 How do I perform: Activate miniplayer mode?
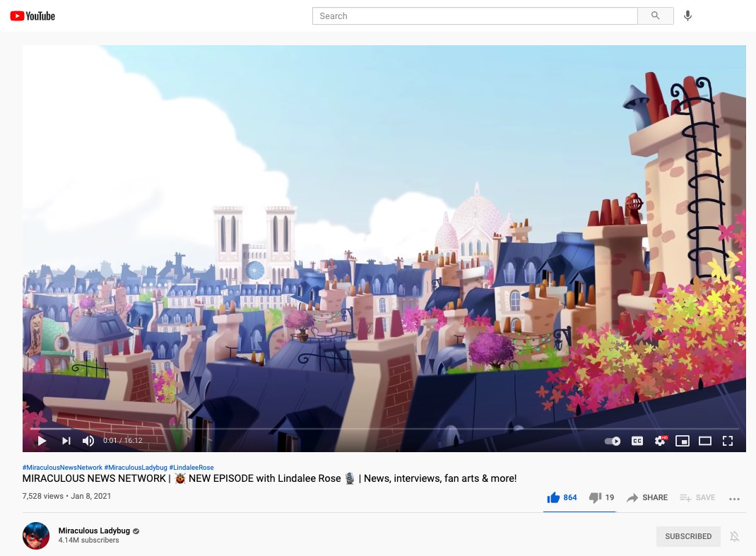pos(683,440)
